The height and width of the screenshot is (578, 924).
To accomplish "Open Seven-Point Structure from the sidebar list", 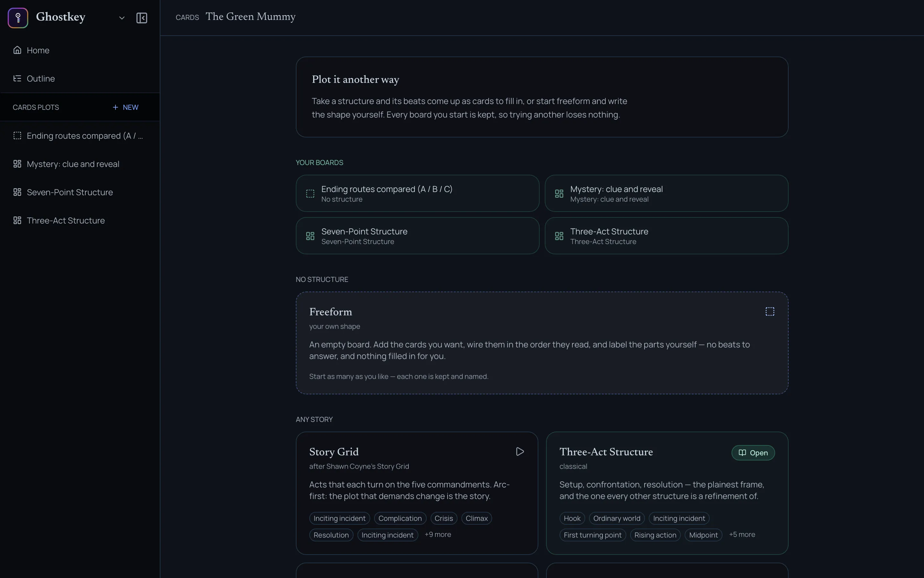I will point(80,192).
